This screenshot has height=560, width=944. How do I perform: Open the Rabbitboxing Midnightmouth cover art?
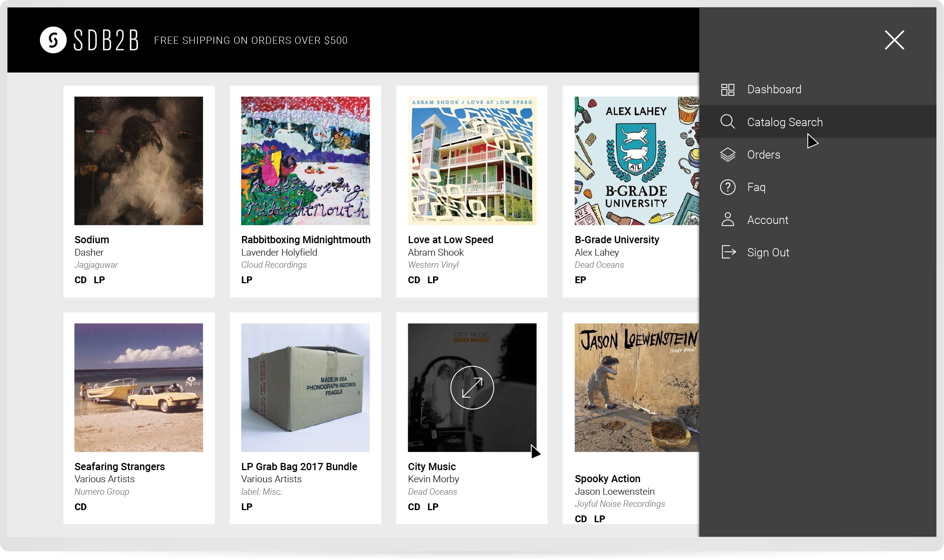(305, 161)
